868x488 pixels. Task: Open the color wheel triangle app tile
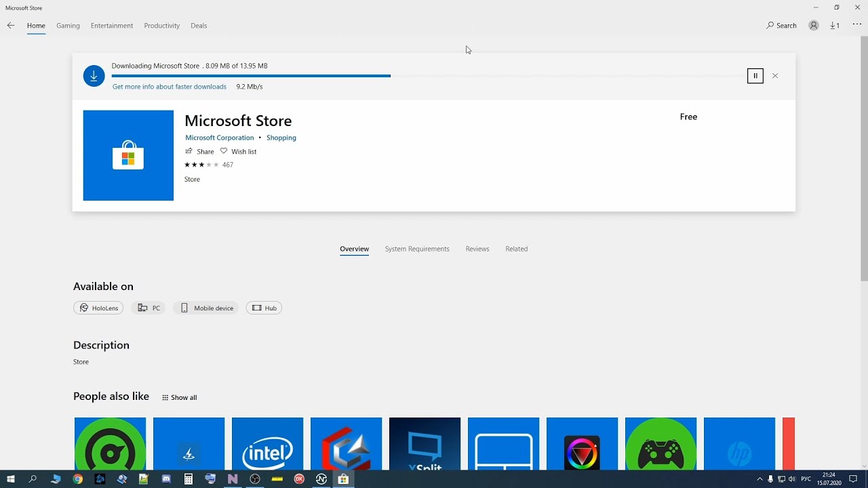click(x=582, y=443)
